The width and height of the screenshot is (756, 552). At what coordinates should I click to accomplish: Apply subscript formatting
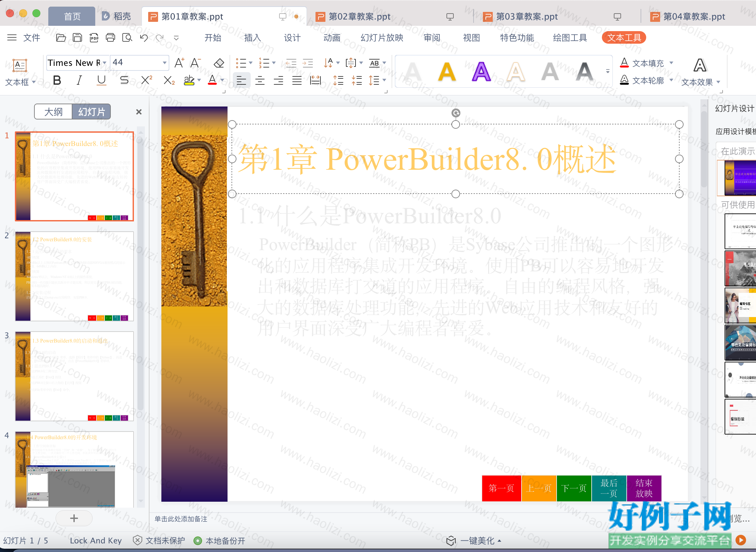coord(169,80)
